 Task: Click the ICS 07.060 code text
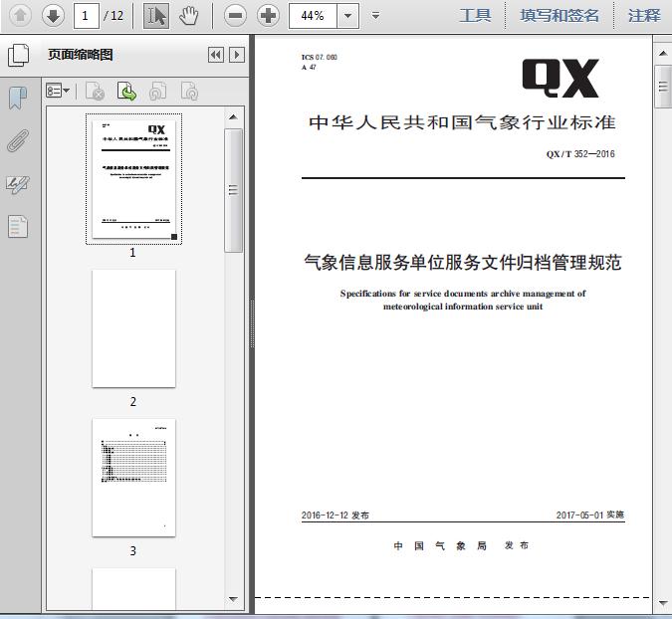pos(319,57)
